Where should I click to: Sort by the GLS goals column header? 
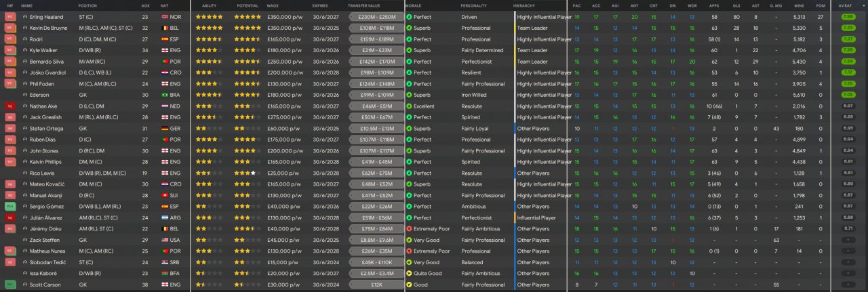pos(736,5)
